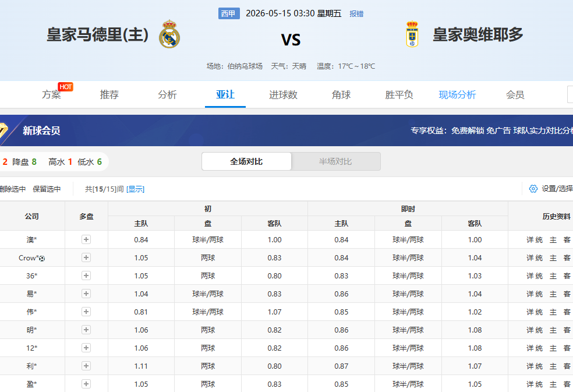This screenshot has height=392, width=573.
Task: Open 统 link in 澳* row
Action: click(539, 240)
